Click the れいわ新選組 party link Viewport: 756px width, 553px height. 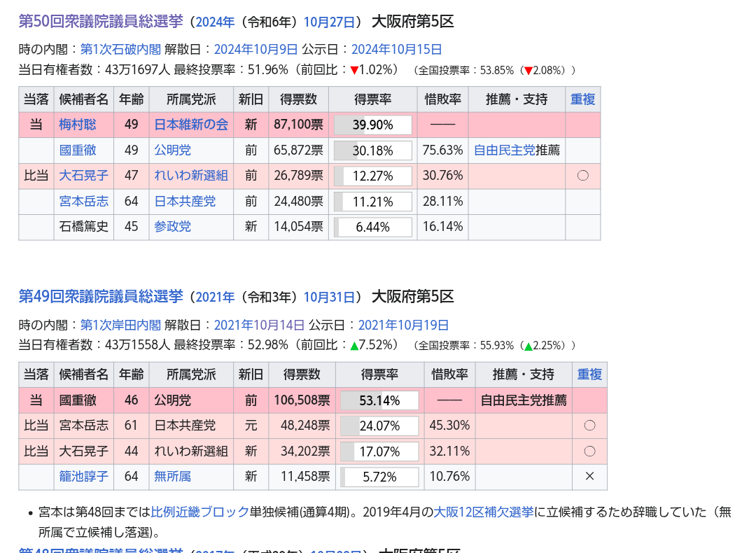[x=191, y=176]
